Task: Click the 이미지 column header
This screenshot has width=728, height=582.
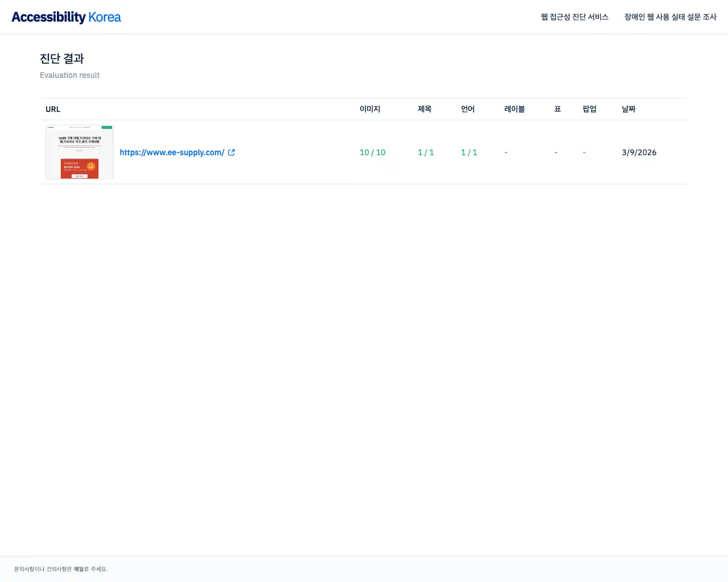Action: pyautogui.click(x=369, y=109)
